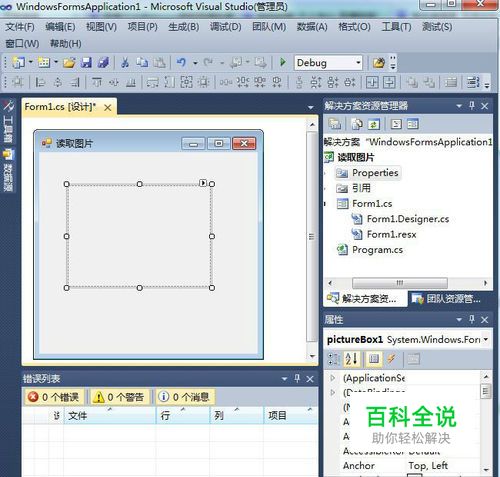Click Solution Explorer Properties icon
This screenshot has width=500, height=477.
(x=334, y=124)
